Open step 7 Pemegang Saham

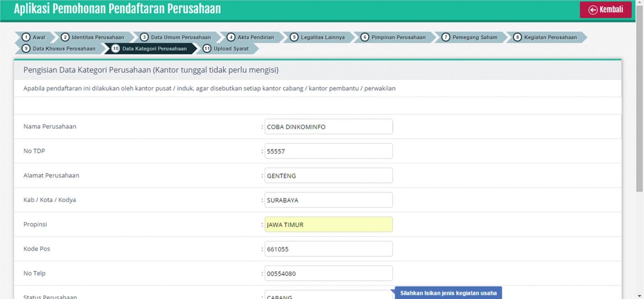coord(470,37)
